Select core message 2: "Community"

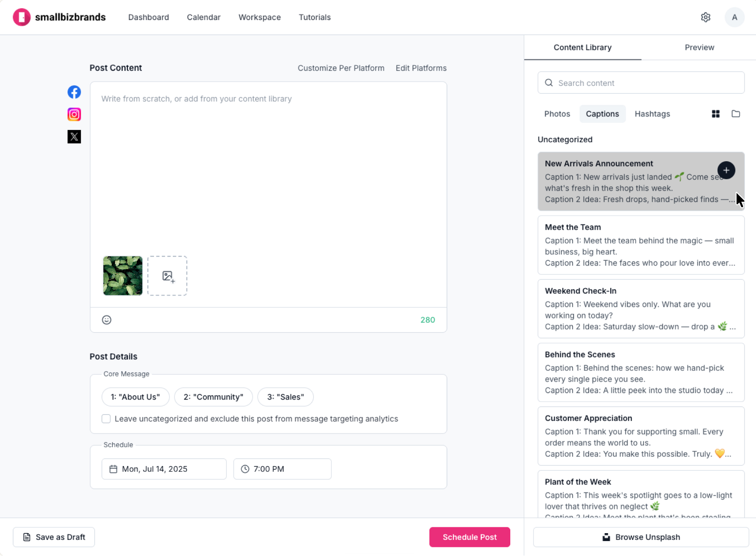pos(213,397)
